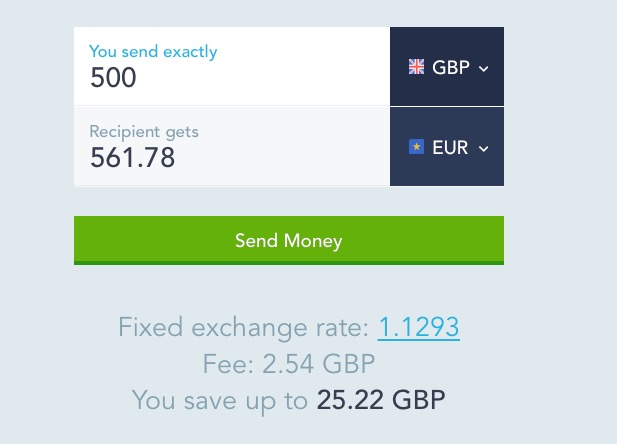Click the 561.78 recipient amount value
This screenshot has height=444, width=617.
(132, 158)
